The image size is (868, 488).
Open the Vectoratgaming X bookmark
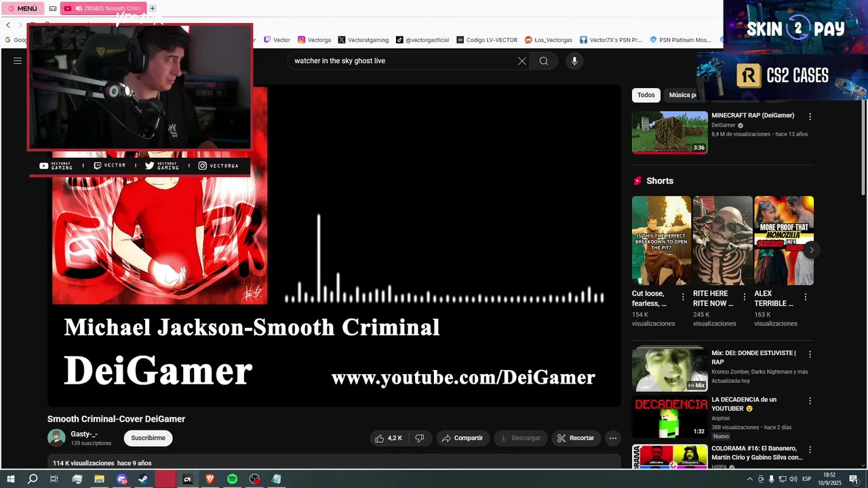(363, 40)
